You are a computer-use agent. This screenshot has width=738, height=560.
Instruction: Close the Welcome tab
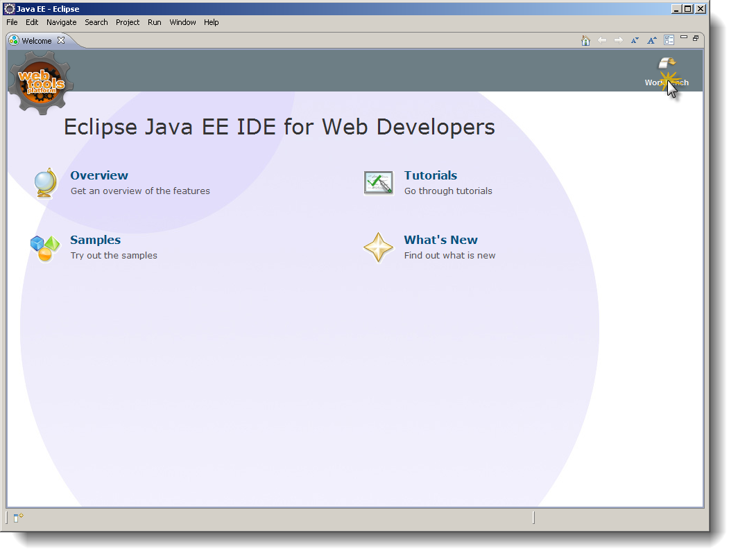(x=61, y=40)
